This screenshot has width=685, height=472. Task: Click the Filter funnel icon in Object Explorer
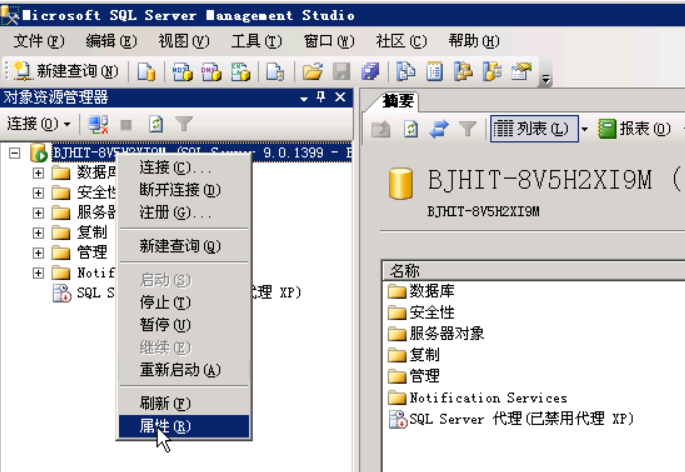(184, 124)
